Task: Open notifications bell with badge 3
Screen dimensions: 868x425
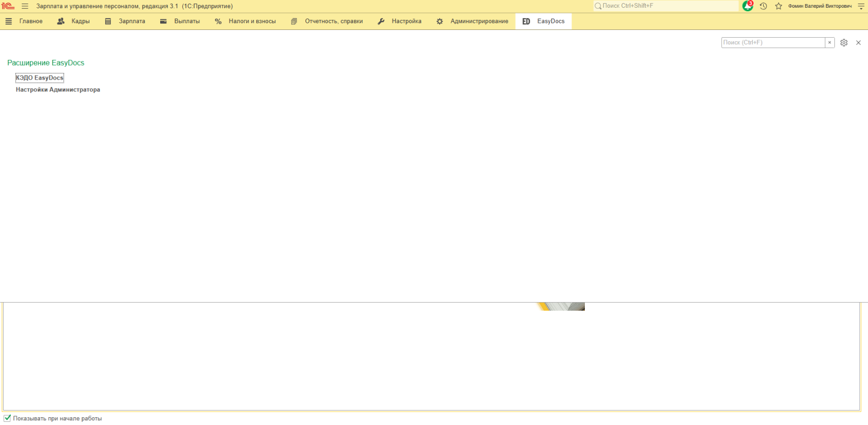Action: (748, 6)
